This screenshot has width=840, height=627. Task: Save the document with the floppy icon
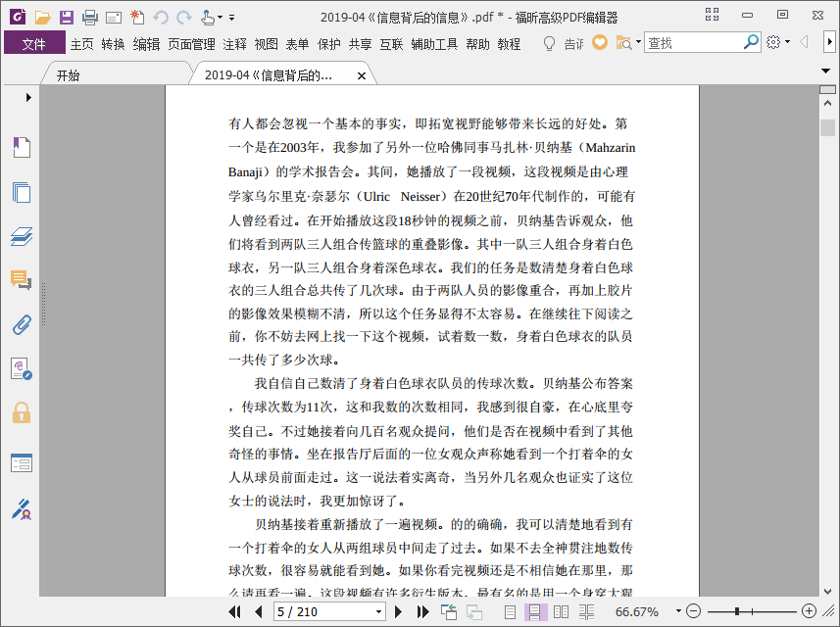click(67, 18)
